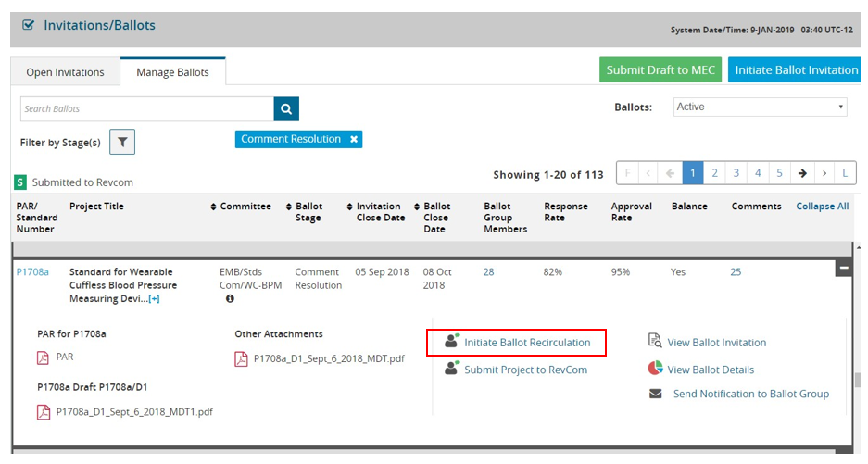This screenshot has height=464, width=868.
Task: Sort by Ballot Stage column
Action: tap(308, 212)
